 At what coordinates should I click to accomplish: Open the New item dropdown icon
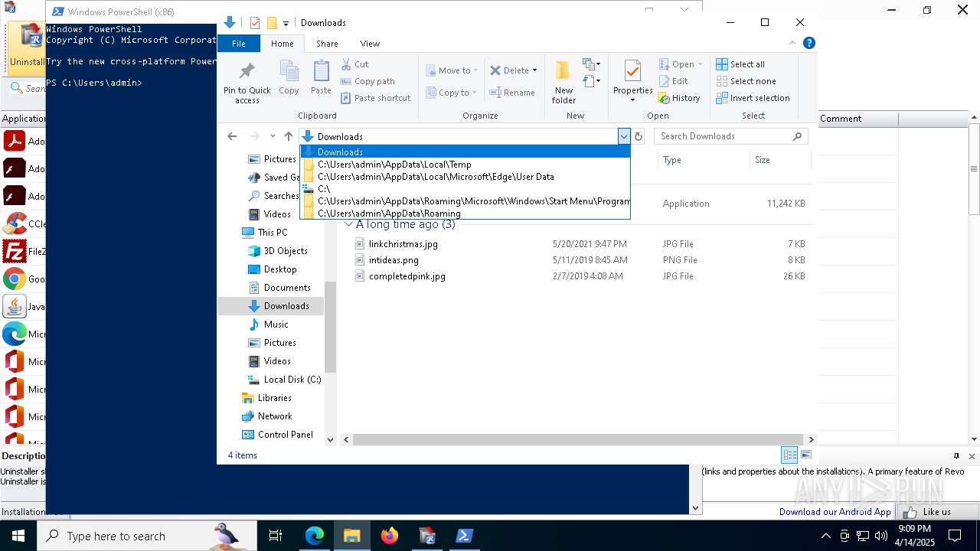[591, 64]
